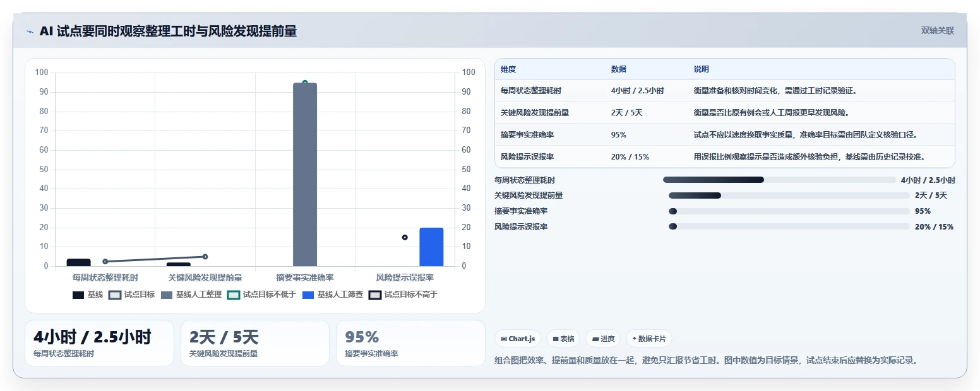Click the description starting 试点不应以速度换取事实质量
This screenshot has width=980, height=391.
806,135
